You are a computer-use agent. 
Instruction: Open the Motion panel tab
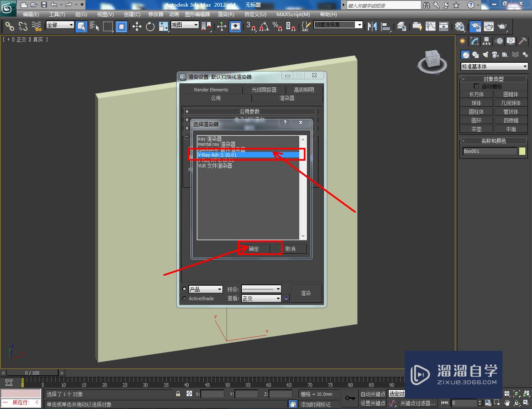(x=499, y=41)
